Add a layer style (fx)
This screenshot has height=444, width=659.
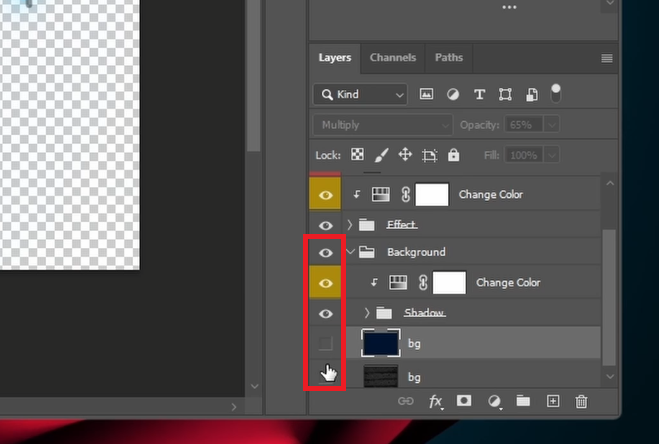click(436, 402)
